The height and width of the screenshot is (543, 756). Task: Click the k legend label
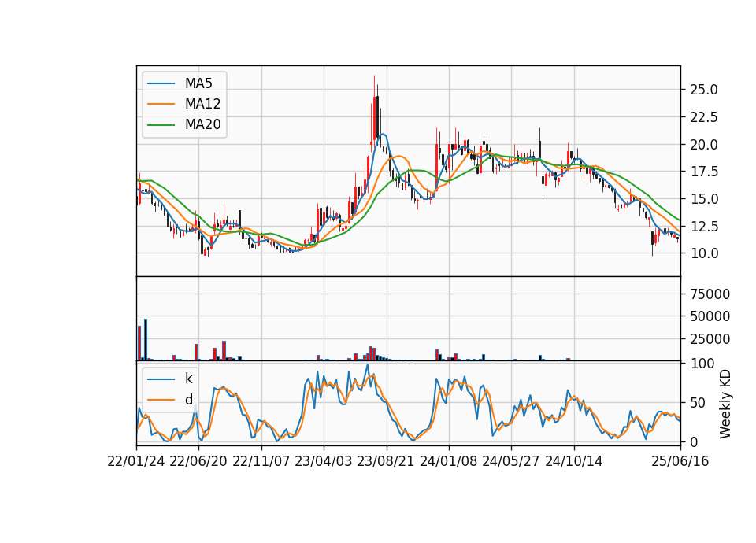pos(188,379)
